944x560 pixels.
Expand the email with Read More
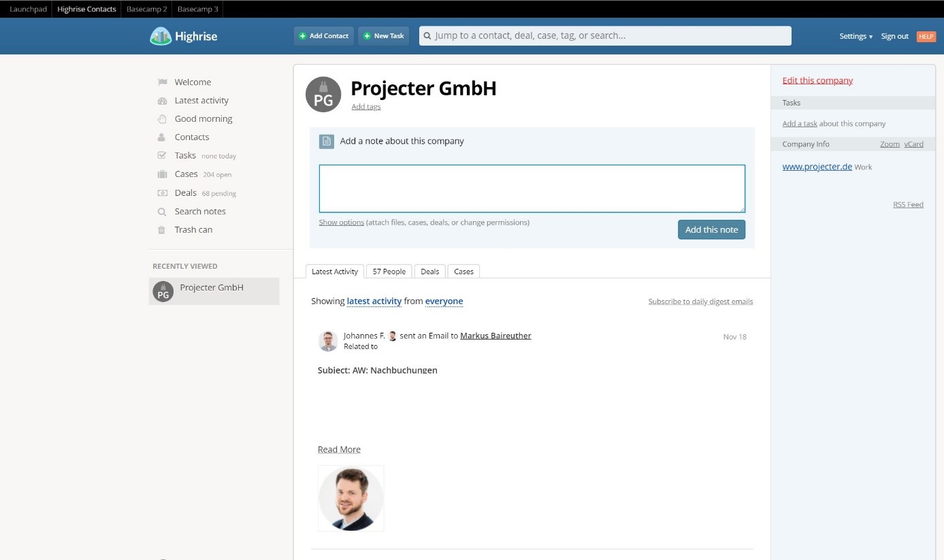[x=339, y=450]
